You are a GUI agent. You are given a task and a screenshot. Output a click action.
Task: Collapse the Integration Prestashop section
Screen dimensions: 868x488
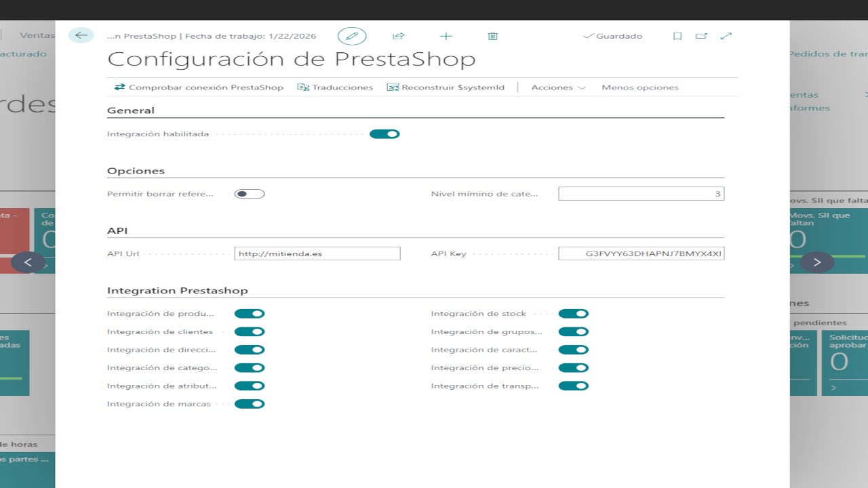click(x=177, y=290)
